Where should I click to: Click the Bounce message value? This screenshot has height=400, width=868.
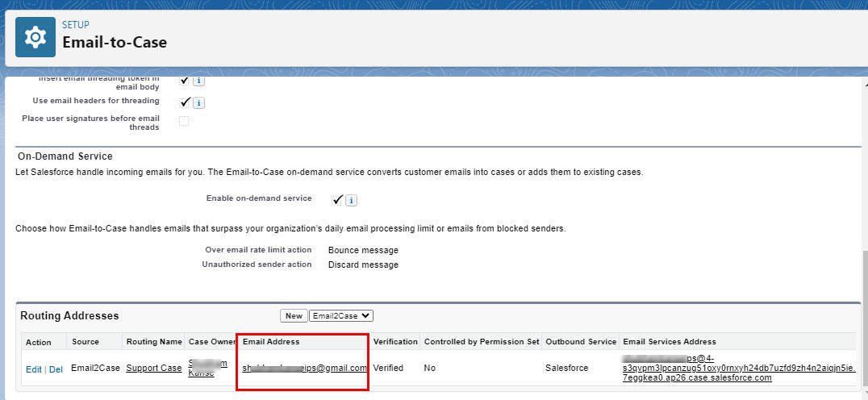coord(363,250)
